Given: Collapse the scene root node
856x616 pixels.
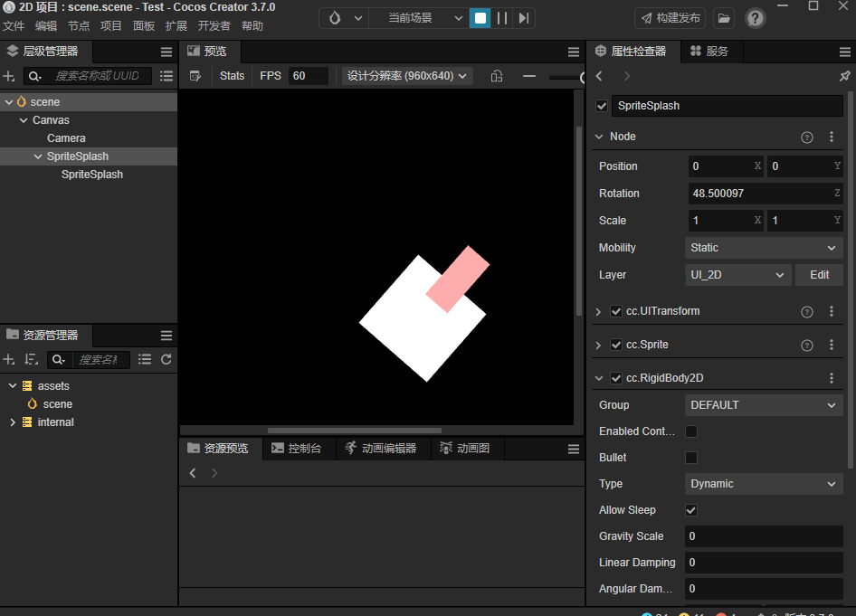Looking at the screenshot, I should (x=9, y=102).
